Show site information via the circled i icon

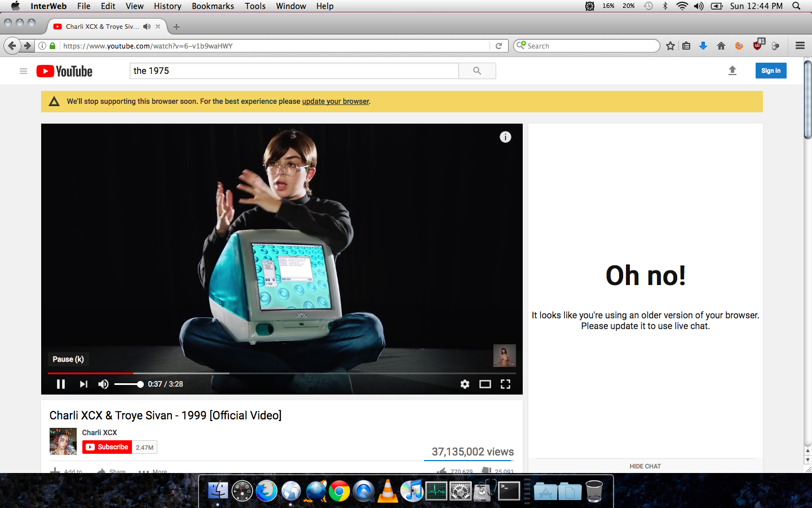pyautogui.click(x=42, y=46)
